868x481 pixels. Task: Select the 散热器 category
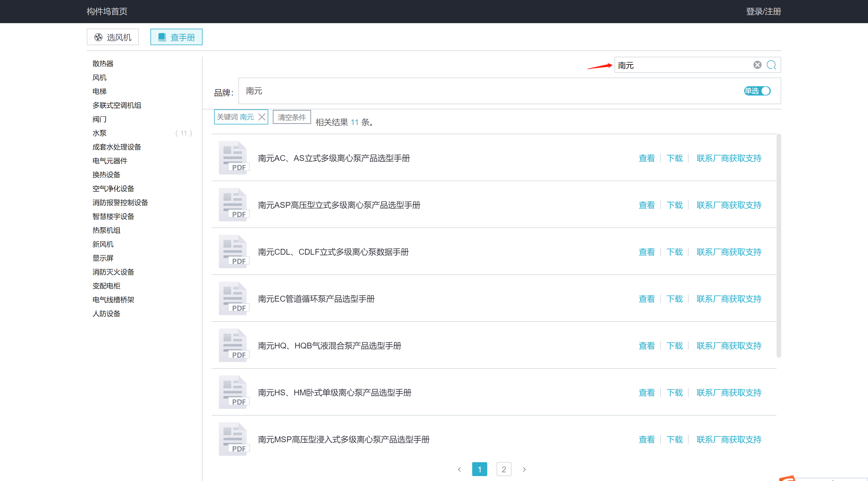pyautogui.click(x=103, y=63)
